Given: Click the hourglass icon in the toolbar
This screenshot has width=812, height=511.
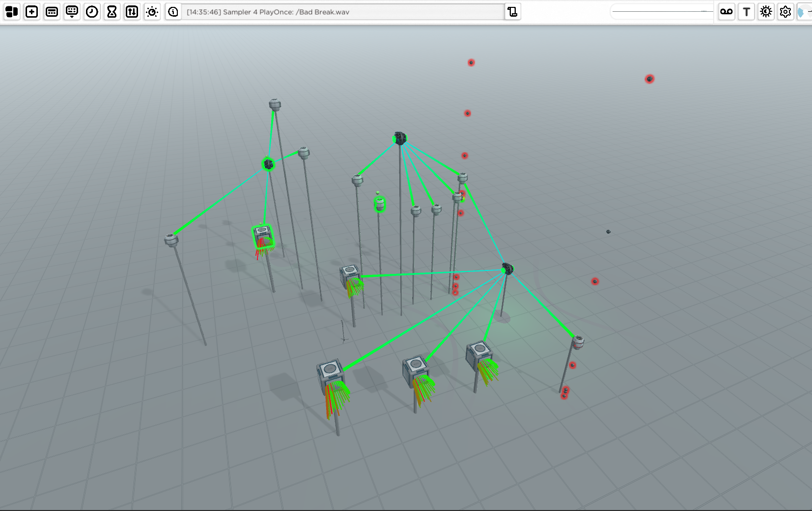Looking at the screenshot, I should (112, 12).
